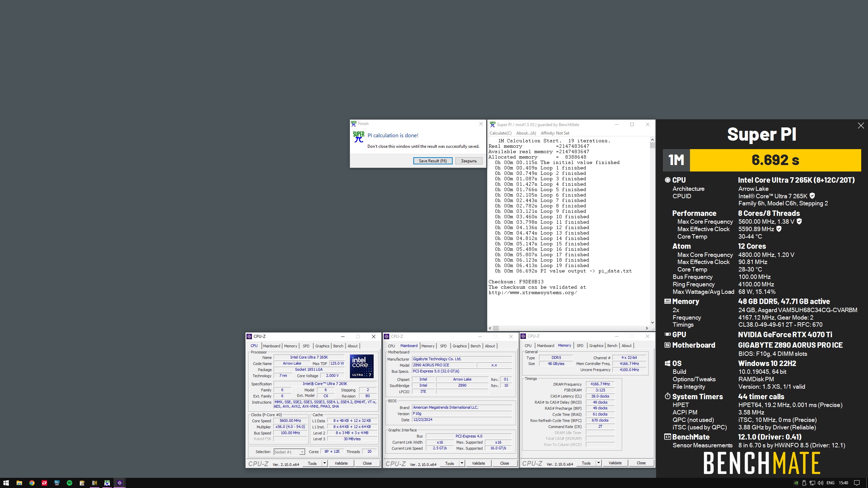Image resolution: width=868 pixels, height=488 pixels.
Task: Open Spotify from the taskbar
Action: (70, 483)
